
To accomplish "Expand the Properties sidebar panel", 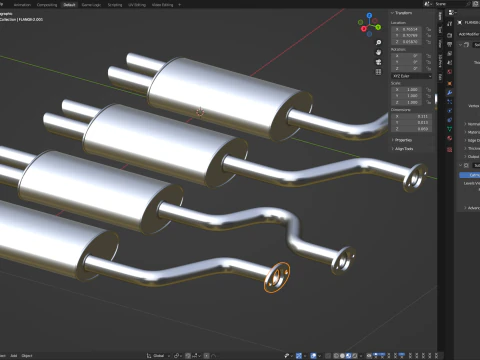I will click(401, 140).
